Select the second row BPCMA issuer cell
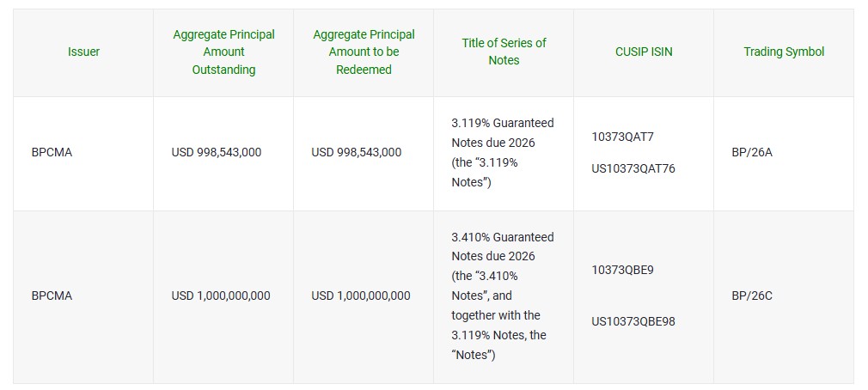This screenshot has width=868, height=390. click(52, 296)
